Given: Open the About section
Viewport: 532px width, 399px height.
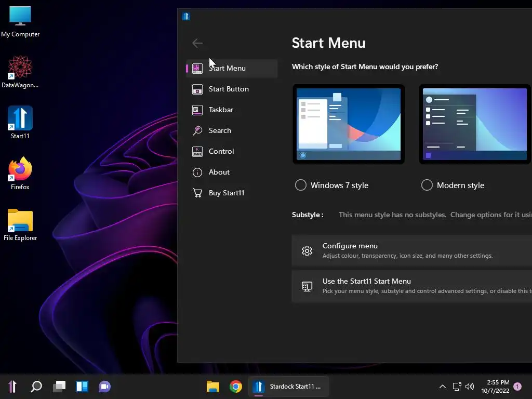Looking at the screenshot, I should tap(232, 172).
